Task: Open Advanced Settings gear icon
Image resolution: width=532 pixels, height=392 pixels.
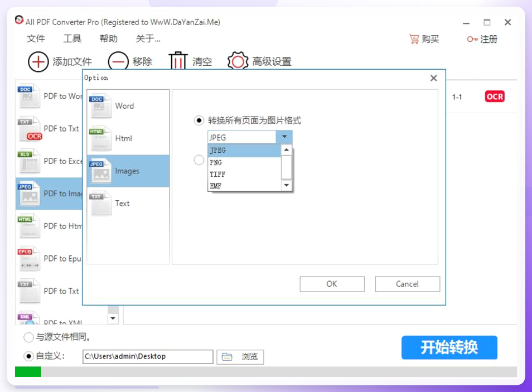Action: [x=238, y=61]
